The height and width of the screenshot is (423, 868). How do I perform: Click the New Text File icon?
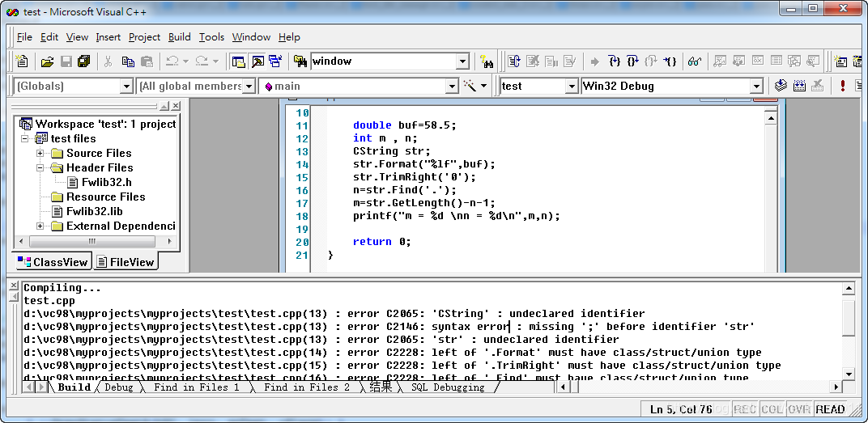pyautogui.click(x=22, y=61)
